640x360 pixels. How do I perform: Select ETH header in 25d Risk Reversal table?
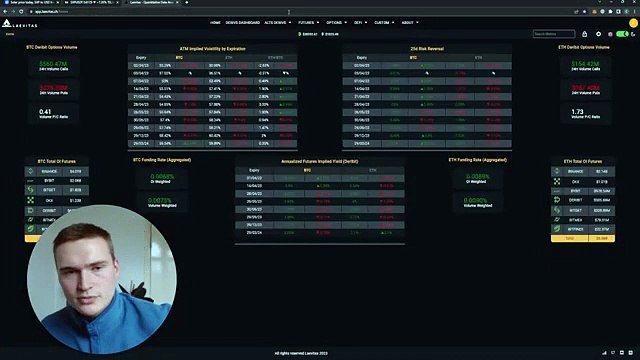tap(478, 58)
